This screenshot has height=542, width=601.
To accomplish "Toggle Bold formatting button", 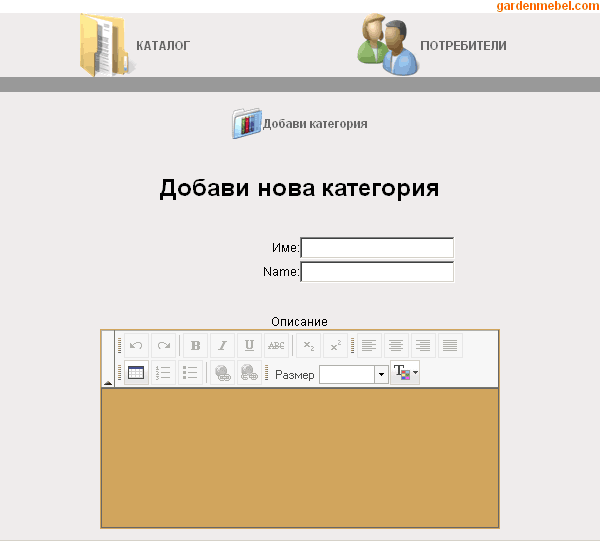I will (x=195, y=345).
